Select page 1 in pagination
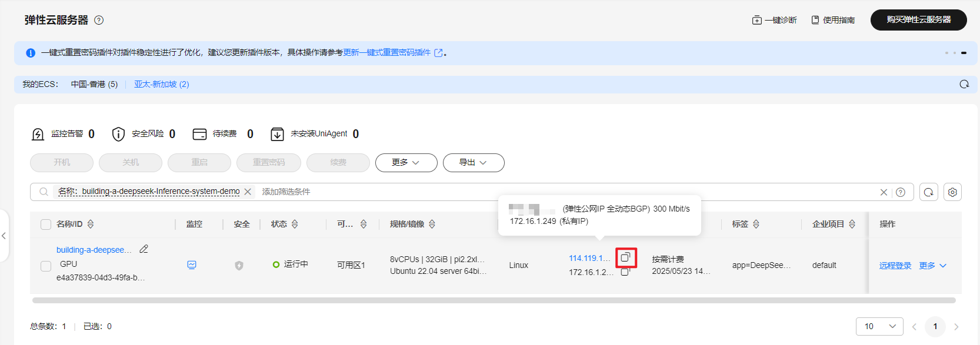Viewport: 980px width, 345px height. click(935, 326)
